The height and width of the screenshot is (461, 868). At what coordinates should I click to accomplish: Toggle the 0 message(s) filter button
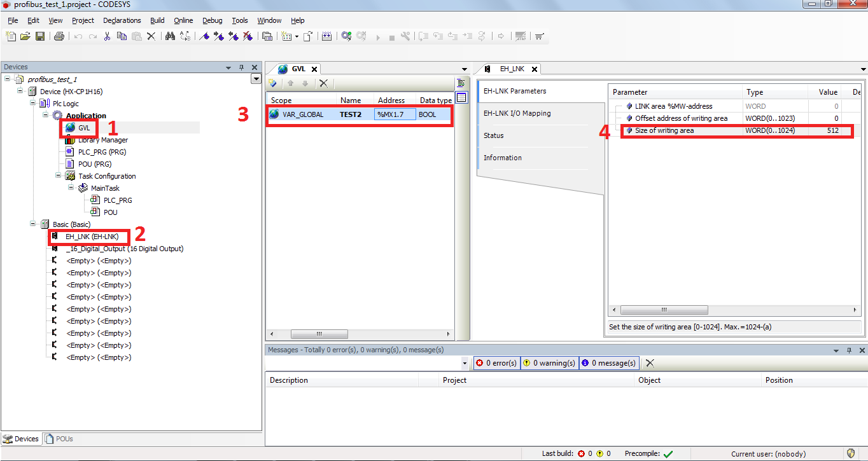pos(608,363)
